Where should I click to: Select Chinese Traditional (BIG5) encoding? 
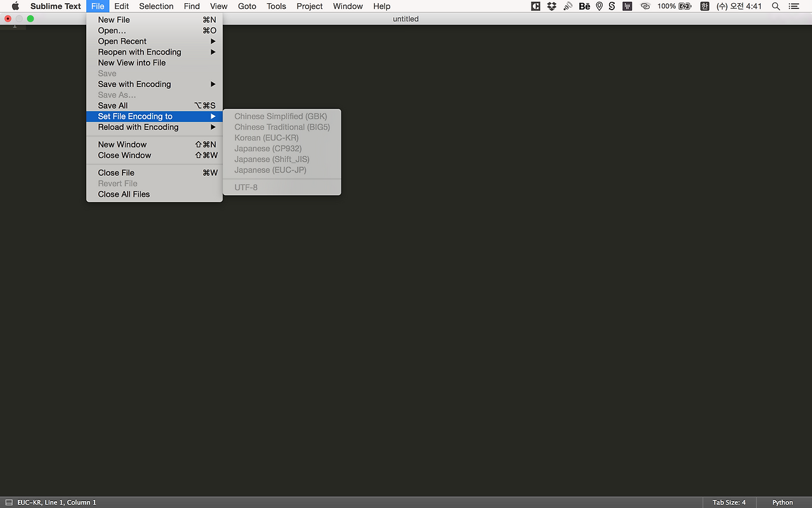tap(282, 127)
